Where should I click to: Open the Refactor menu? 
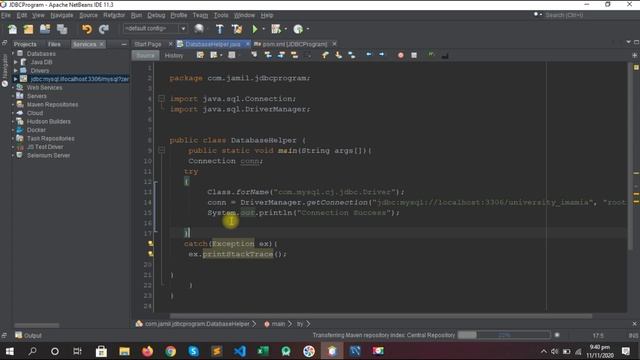(x=114, y=15)
